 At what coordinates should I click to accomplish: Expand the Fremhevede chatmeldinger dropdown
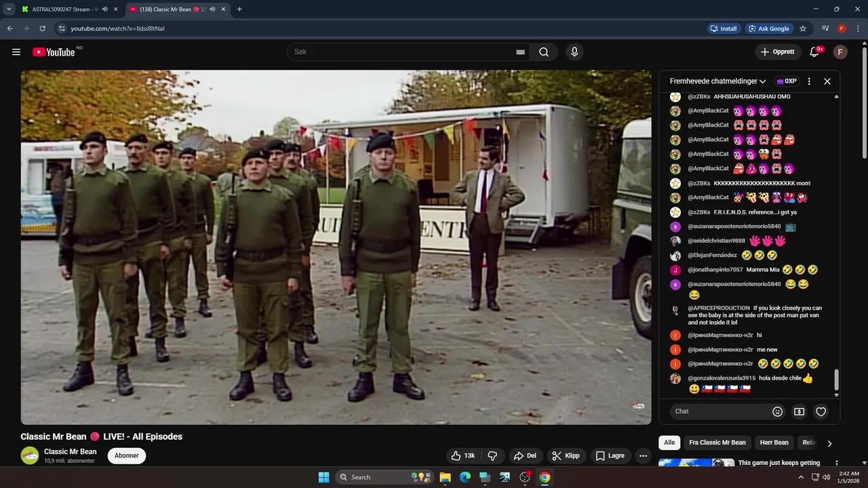[x=718, y=81]
